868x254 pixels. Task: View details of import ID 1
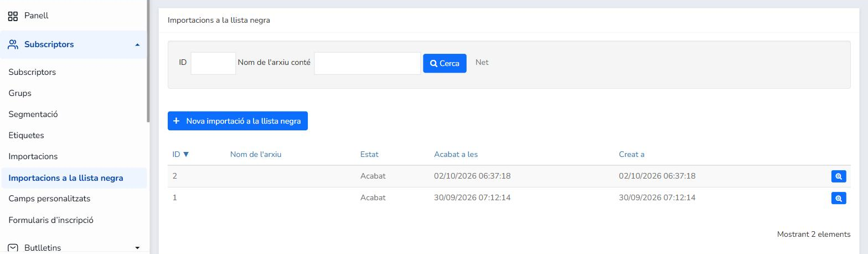(x=839, y=198)
